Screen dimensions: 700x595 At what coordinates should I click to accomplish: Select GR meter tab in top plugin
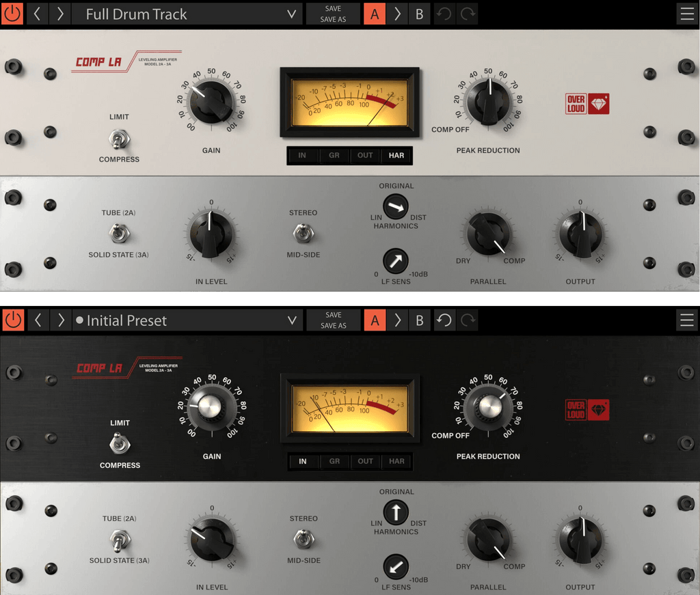click(x=334, y=155)
